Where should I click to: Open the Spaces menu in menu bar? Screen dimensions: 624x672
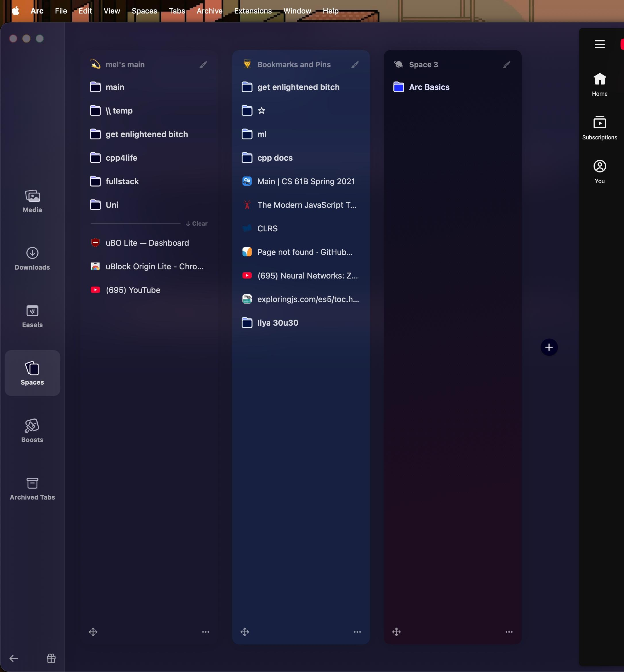click(144, 11)
